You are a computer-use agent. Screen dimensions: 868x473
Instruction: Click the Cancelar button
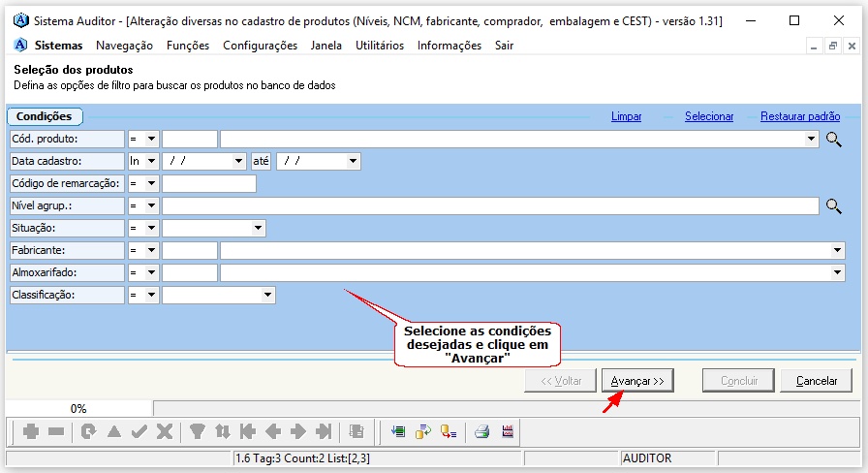click(x=816, y=381)
